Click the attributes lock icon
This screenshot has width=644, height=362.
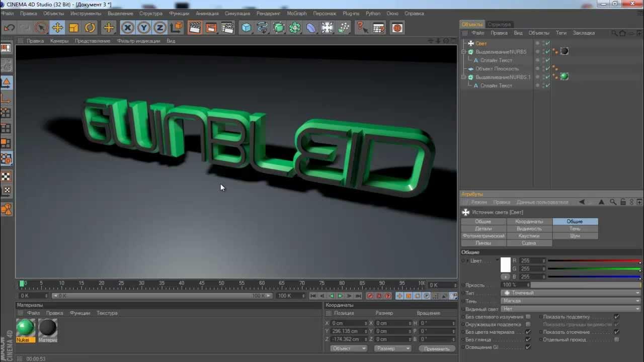[623, 202]
